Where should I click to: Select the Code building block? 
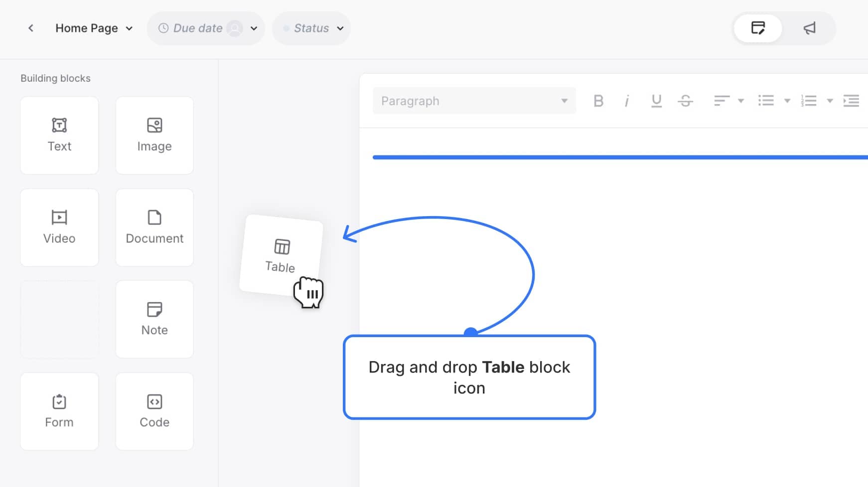[154, 411]
